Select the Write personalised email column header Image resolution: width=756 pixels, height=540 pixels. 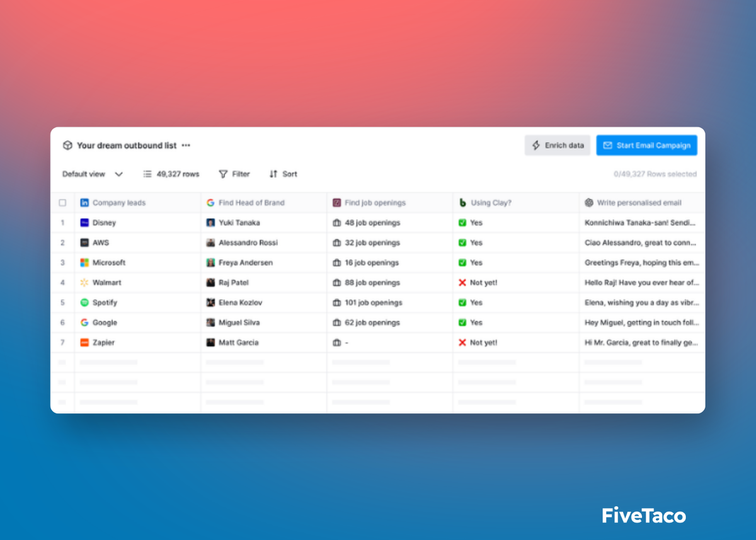tap(642, 203)
